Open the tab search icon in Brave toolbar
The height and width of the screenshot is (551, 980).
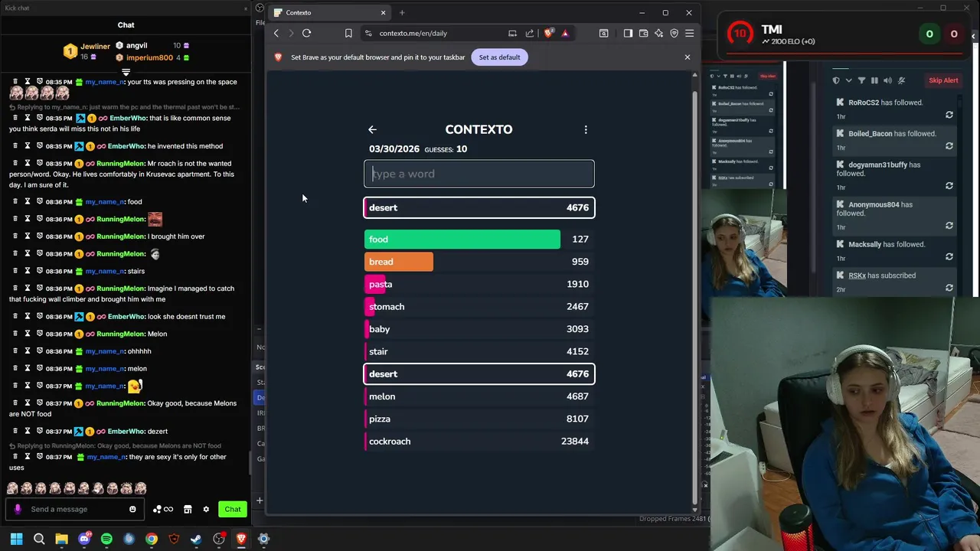click(603, 33)
